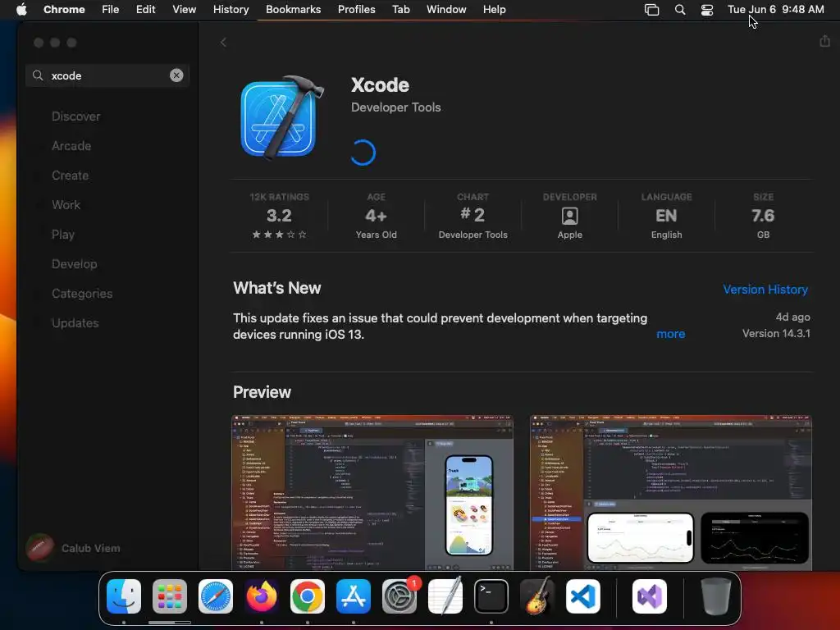Viewport: 840px width, 630px height.
Task: Click Version 14.3.1 text
Action: 776,333
